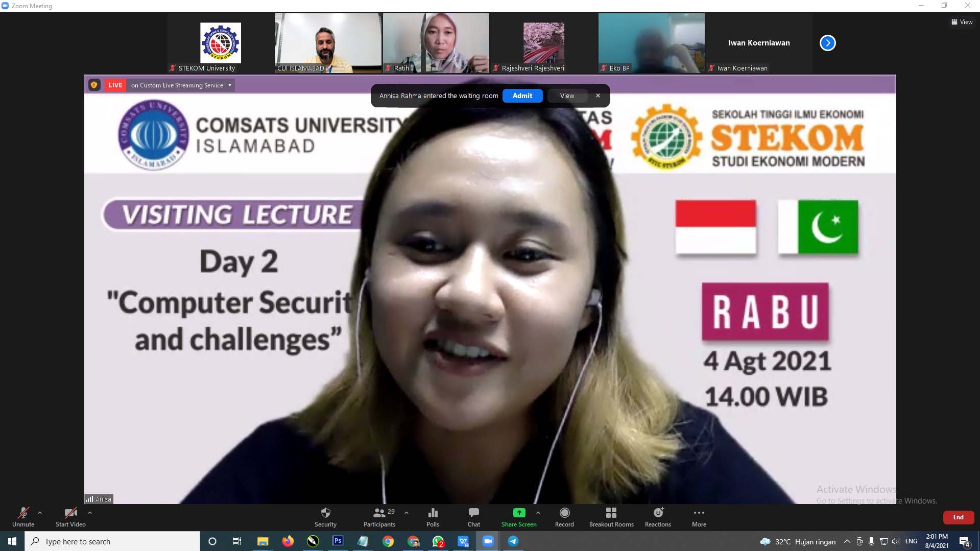Expand share screen options arrow
The height and width of the screenshot is (551, 980).
538,513
